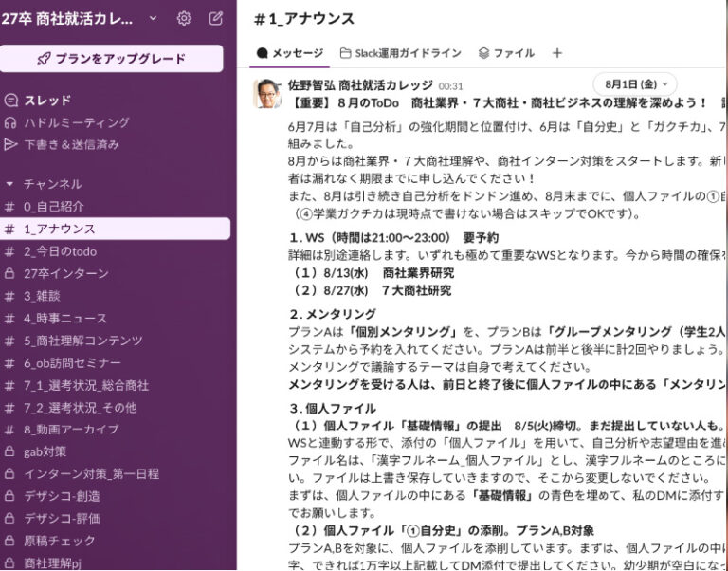Click the 00:31 message timestamp
The image size is (728, 571).
click(451, 86)
